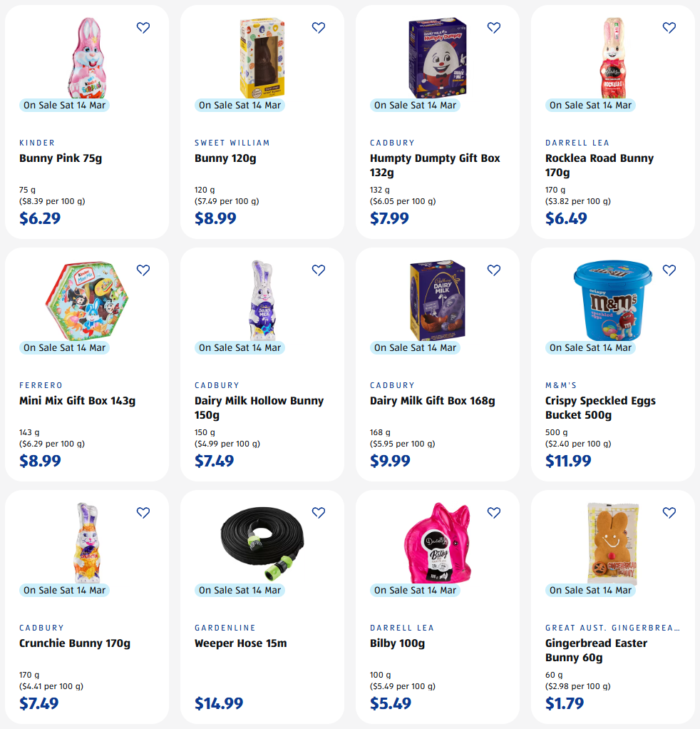700x729 pixels.
Task: Toggle favorite on Gingerbread Easter Bunny
Action: click(x=669, y=513)
